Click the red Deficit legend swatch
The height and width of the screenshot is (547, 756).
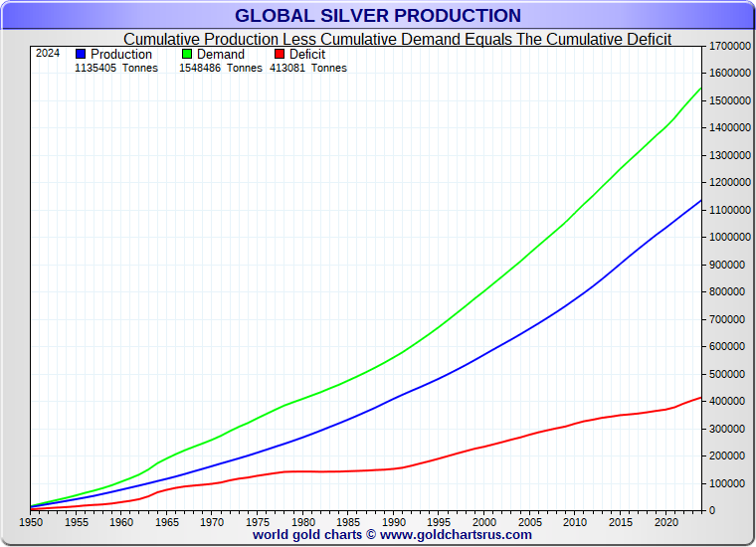279,55
